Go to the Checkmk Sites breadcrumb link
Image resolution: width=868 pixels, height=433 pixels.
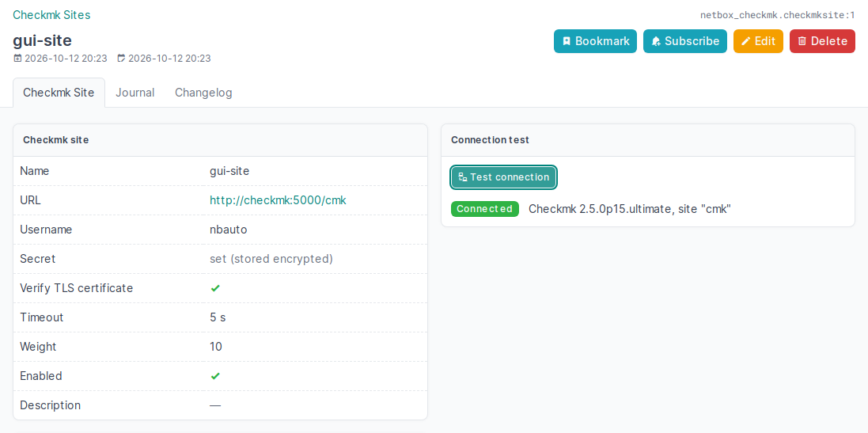[x=51, y=15]
